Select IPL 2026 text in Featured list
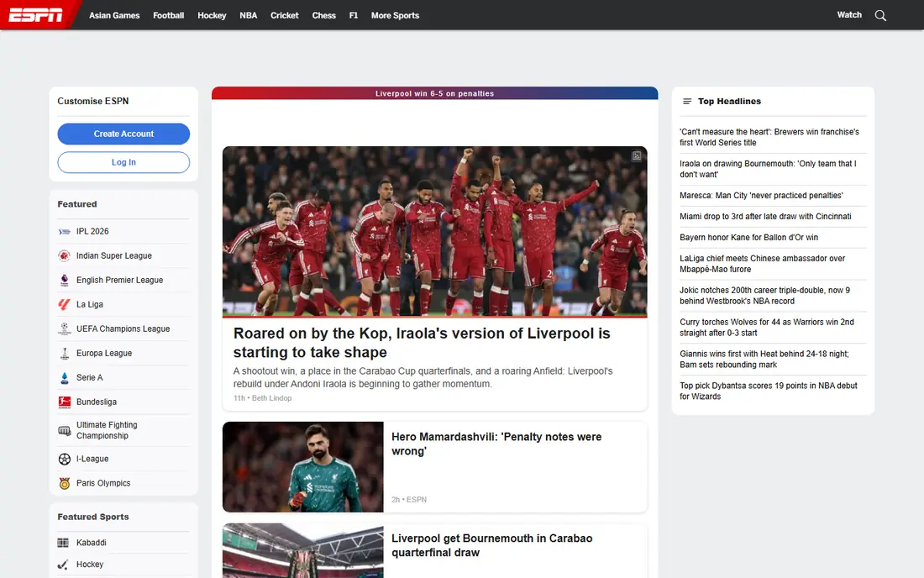 pyautogui.click(x=92, y=232)
